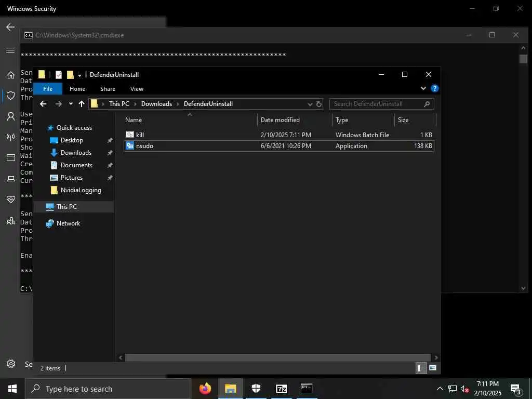Click Windows Security back arrow
This screenshot has height=399, width=532.
[10, 27]
